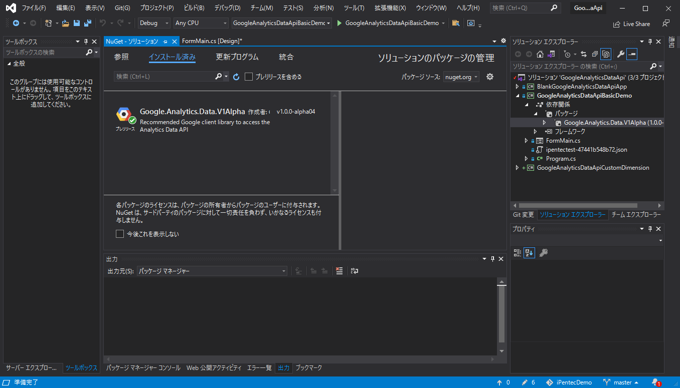The height and width of the screenshot is (388, 680).
Task: Enable the include prerelease checkbox
Action: [248, 77]
